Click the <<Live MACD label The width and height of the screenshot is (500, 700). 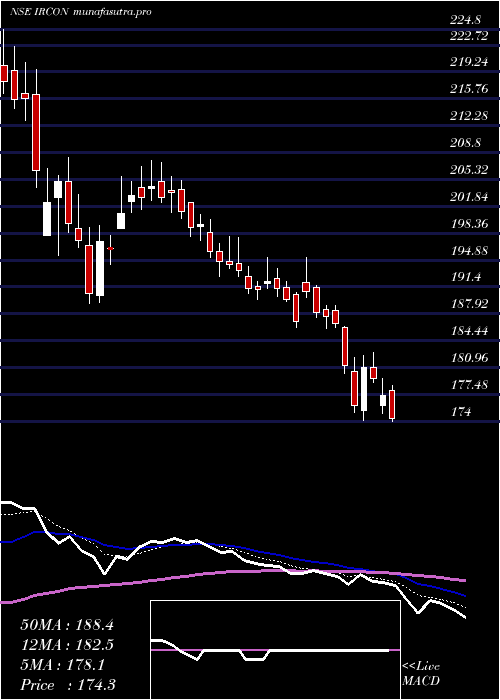click(421, 674)
